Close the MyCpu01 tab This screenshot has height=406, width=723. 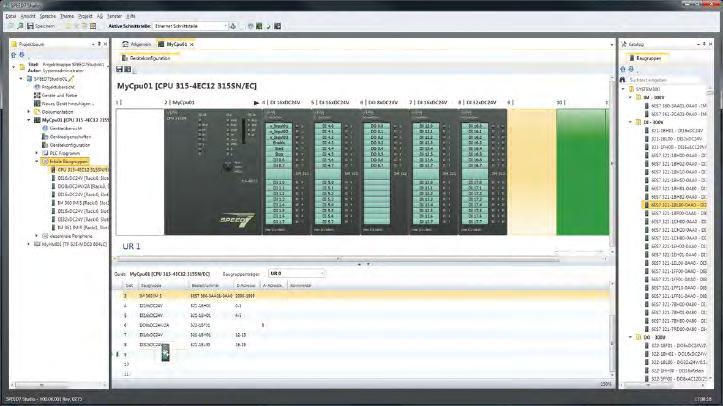[x=192, y=44]
